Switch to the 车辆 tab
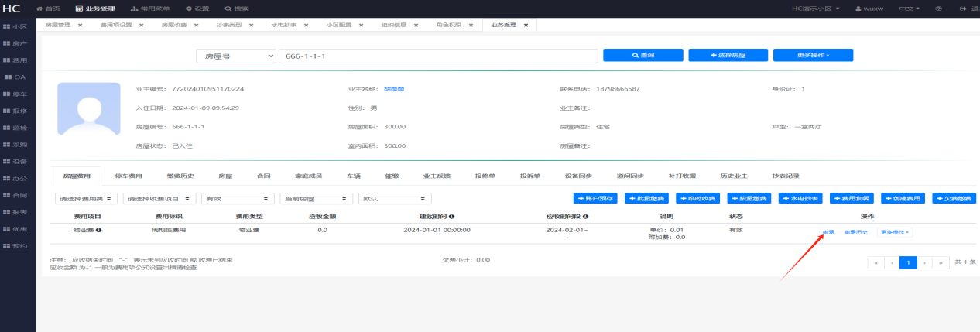This screenshot has width=980, height=332. coord(355,176)
